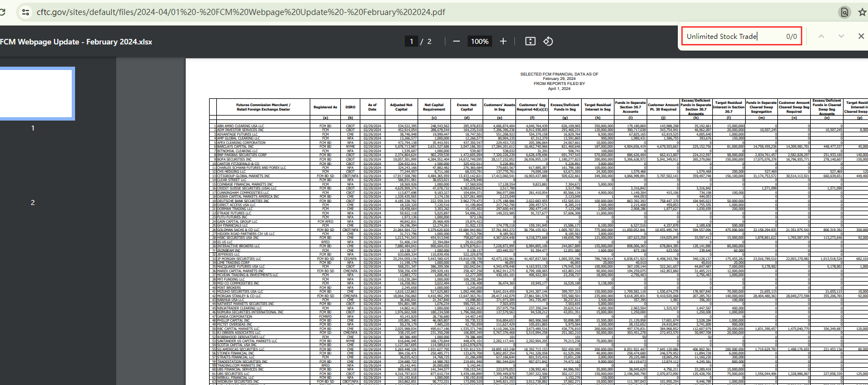Close the find-in-page bar

(861, 37)
